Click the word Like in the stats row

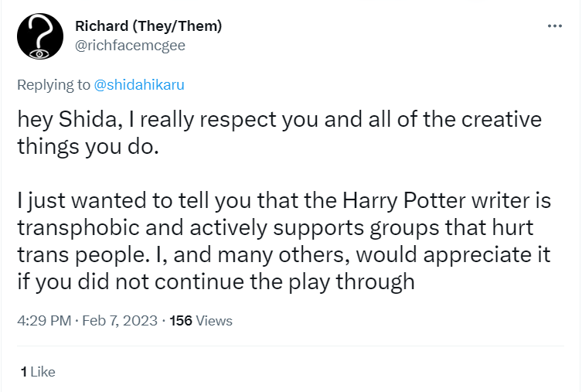point(43,372)
